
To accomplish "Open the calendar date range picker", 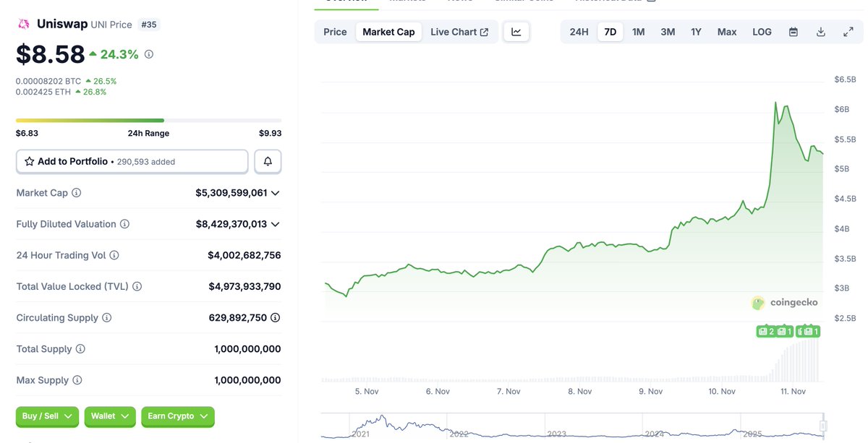I will click(x=793, y=32).
